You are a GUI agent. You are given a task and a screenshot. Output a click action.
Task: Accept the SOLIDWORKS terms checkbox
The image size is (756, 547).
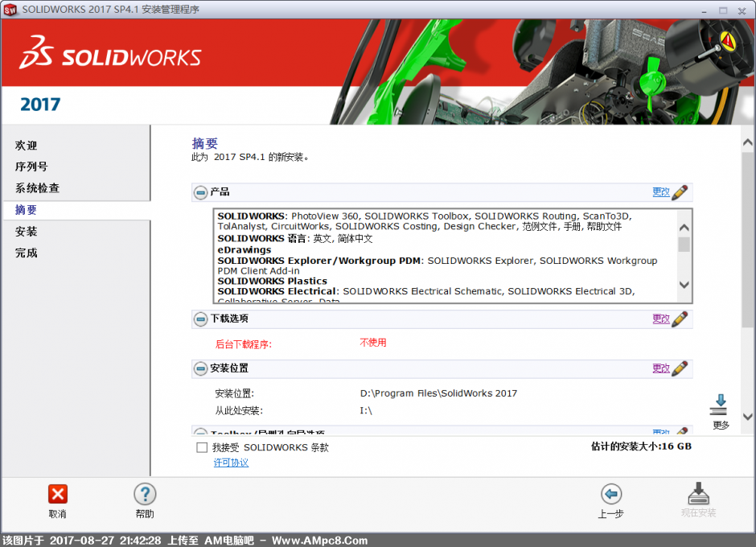tap(202, 447)
